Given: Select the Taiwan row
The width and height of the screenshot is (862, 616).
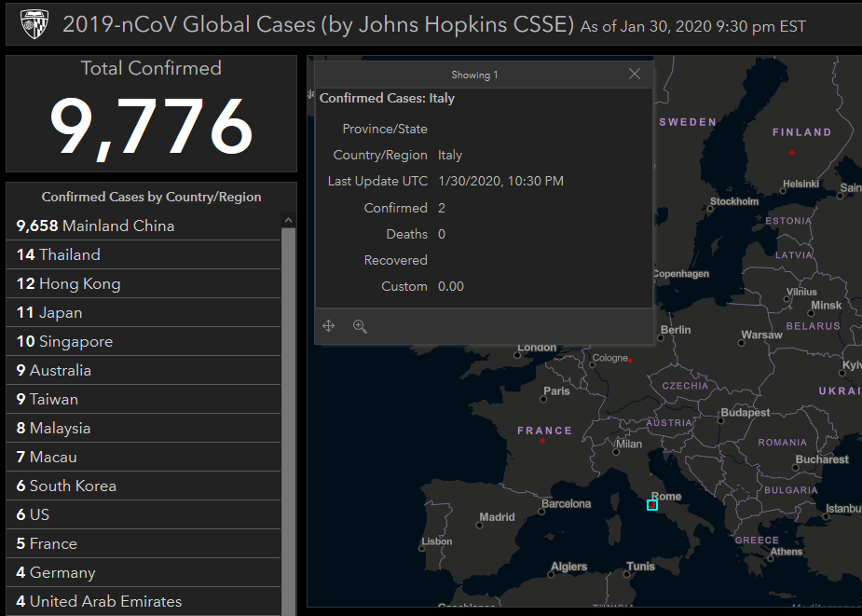Looking at the screenshot, I should (x=144, y=399).
